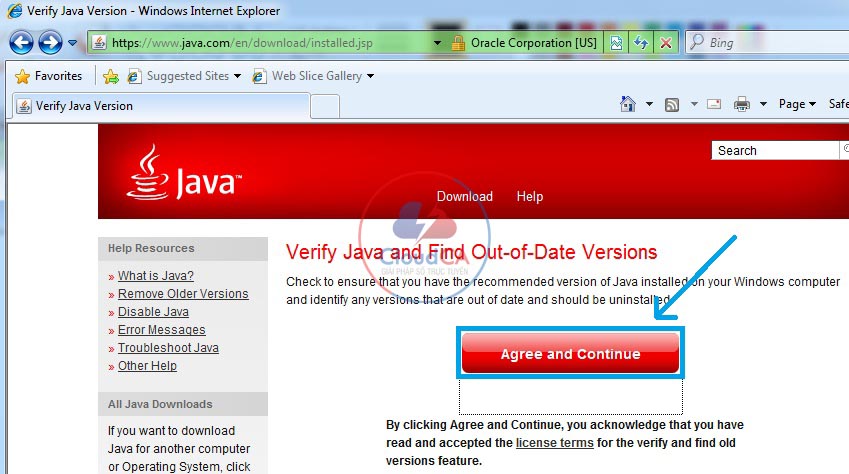Click the Java logo in the header

[x=184, y=173]
